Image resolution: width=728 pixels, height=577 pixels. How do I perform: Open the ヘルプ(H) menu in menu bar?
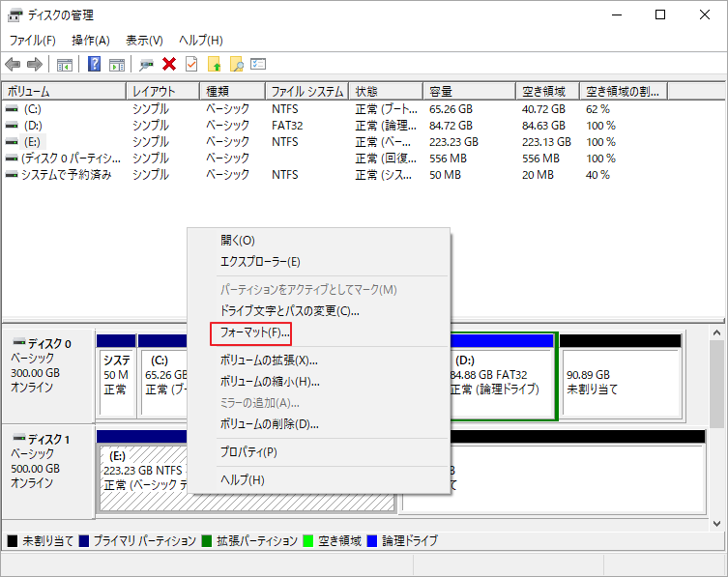(201, 41)
